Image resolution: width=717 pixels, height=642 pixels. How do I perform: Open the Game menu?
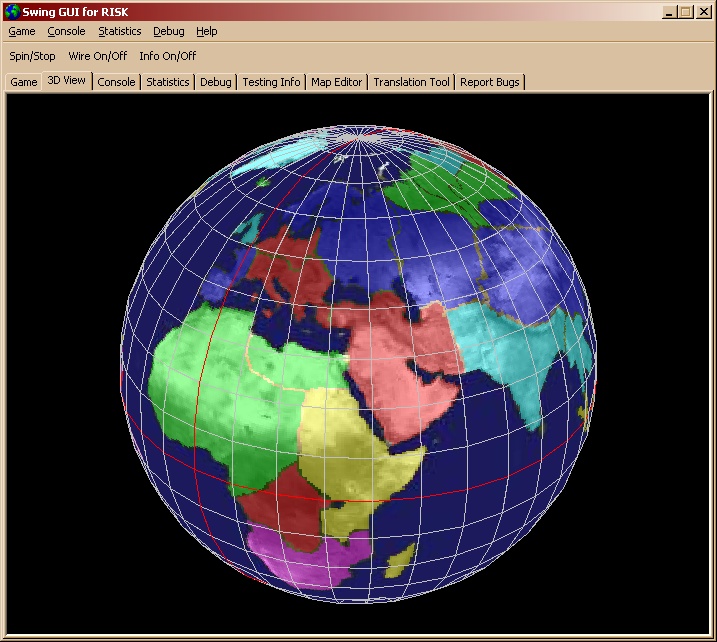point(21,31)
